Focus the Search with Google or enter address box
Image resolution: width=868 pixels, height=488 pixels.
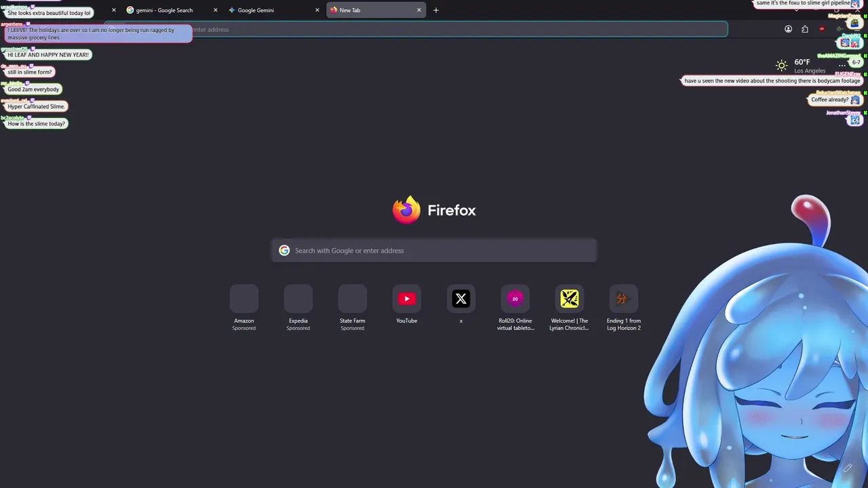pyautogui.click(x=434, y=251)
